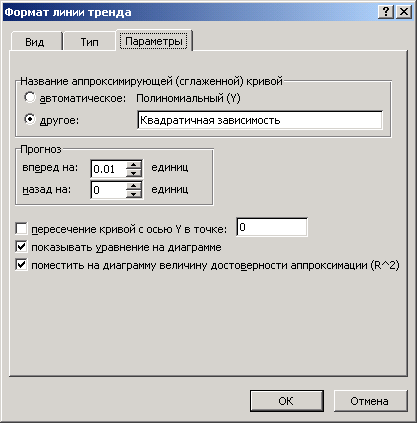Click the Отмена button
417x423 pixels.
(370, 401)
